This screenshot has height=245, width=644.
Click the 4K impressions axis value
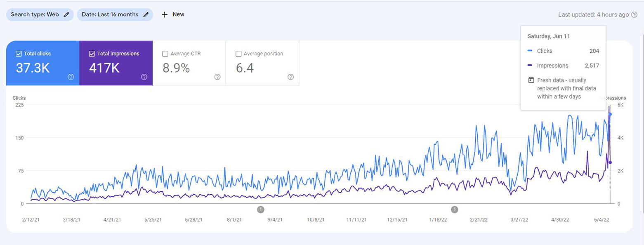[x=620, y=138]
